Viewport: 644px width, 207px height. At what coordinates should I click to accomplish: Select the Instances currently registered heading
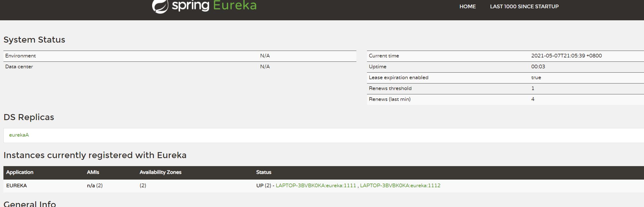[x=95, y=155]
